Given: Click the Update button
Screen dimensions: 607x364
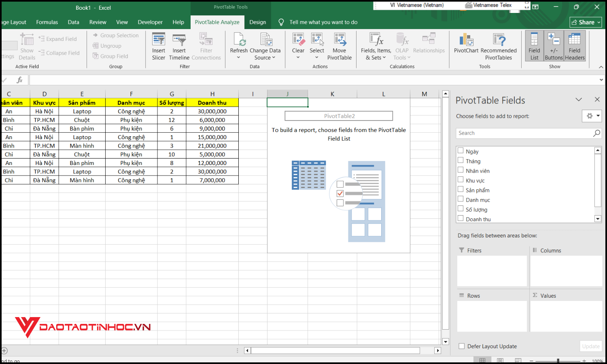Looking at the screenshot, I should click(590, 346).
